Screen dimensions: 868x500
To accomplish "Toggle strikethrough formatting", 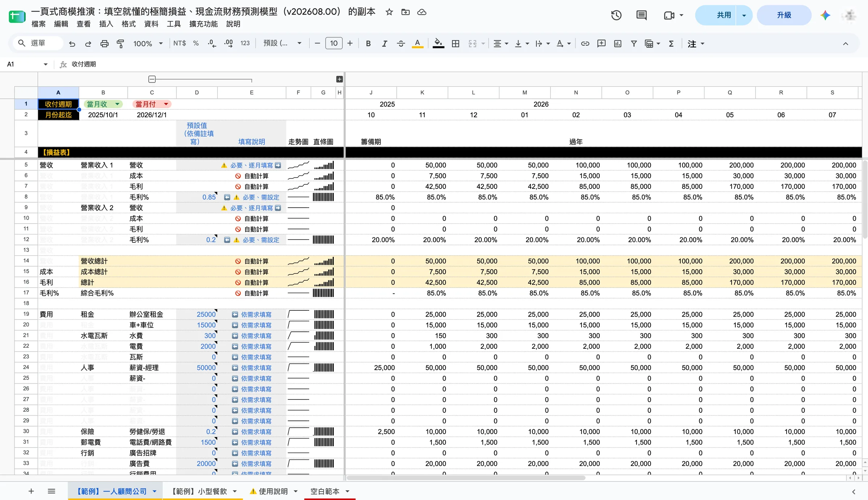I will pyautogui.click(x=401, y=44).
